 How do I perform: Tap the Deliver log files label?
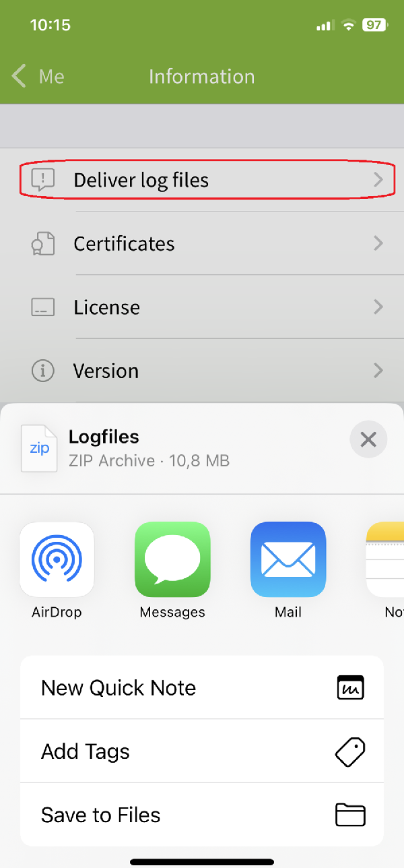coord(141,180)
